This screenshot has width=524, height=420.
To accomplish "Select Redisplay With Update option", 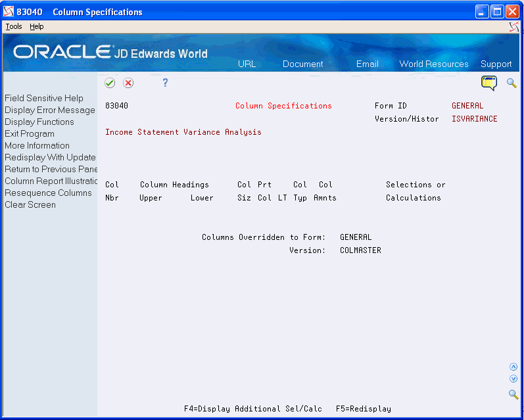I will 50,157.
